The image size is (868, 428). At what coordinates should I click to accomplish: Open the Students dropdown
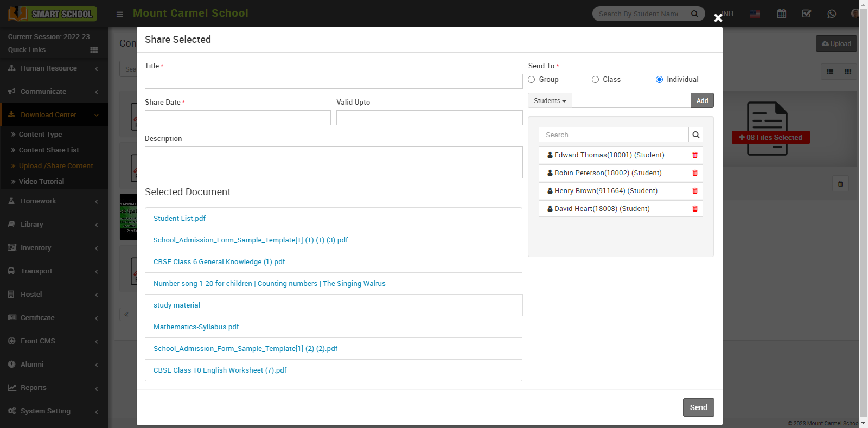point(550,101)
